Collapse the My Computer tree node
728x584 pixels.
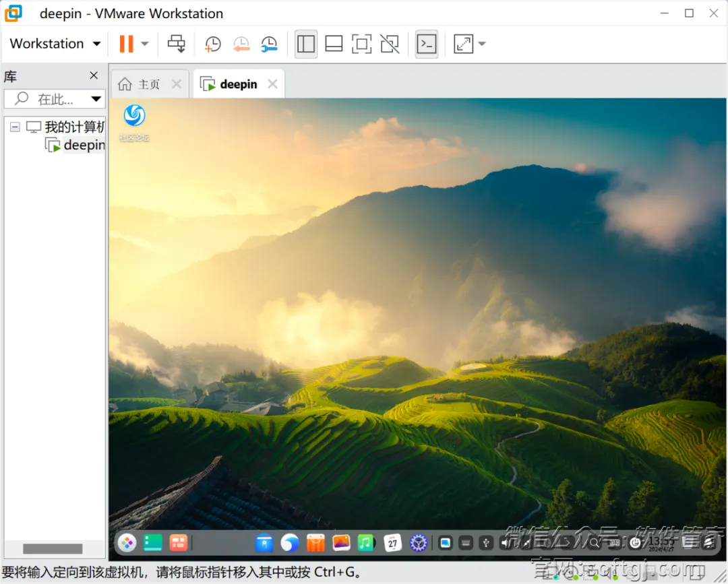tap(15, 127)
